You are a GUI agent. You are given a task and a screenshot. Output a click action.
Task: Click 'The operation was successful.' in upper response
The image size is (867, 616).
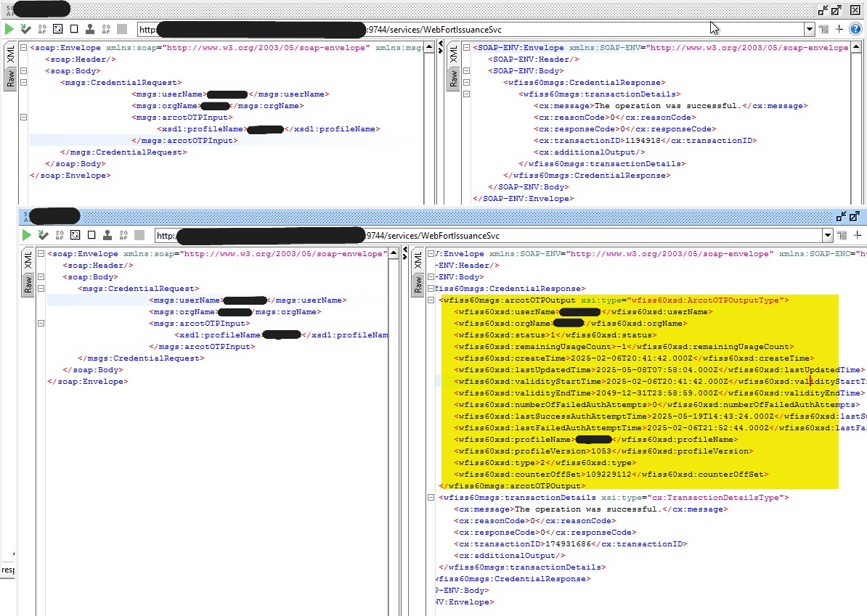[667, 105]
